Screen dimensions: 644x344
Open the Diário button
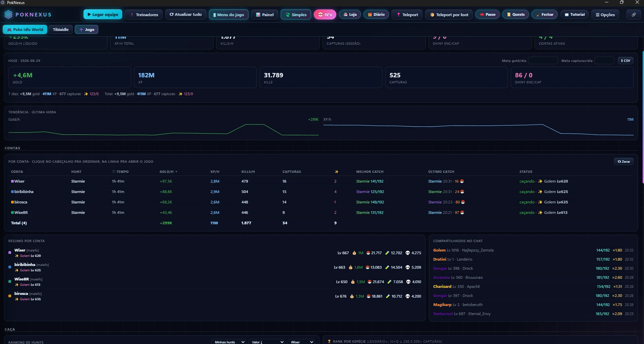[x=376, y=14]
